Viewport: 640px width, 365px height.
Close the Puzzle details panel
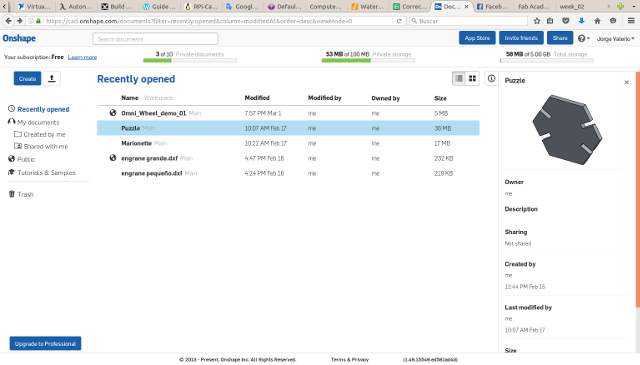[627, 82]
